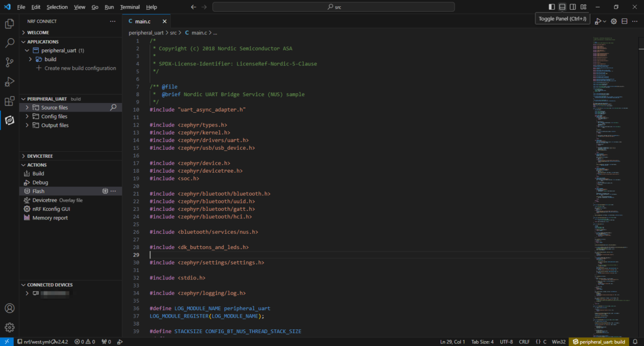Open the View menu
The width and height of the screenshot is (644, 346).
pos(79,7)
